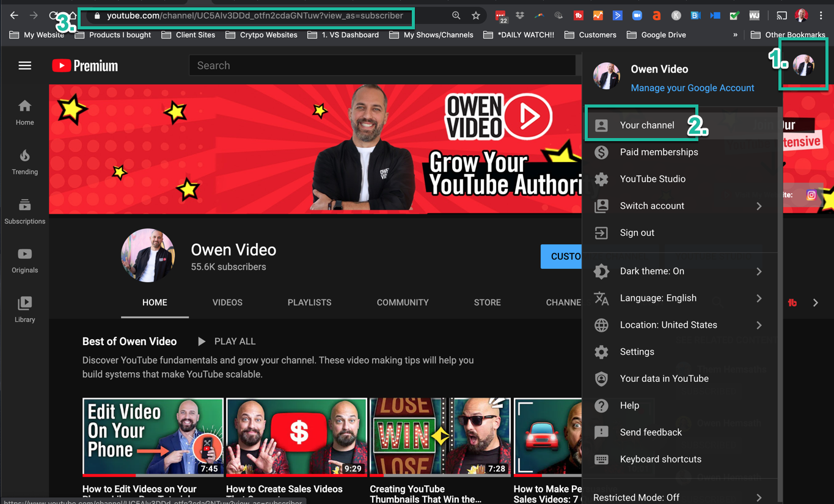Open Originals in the sidebar

[24, 261]
